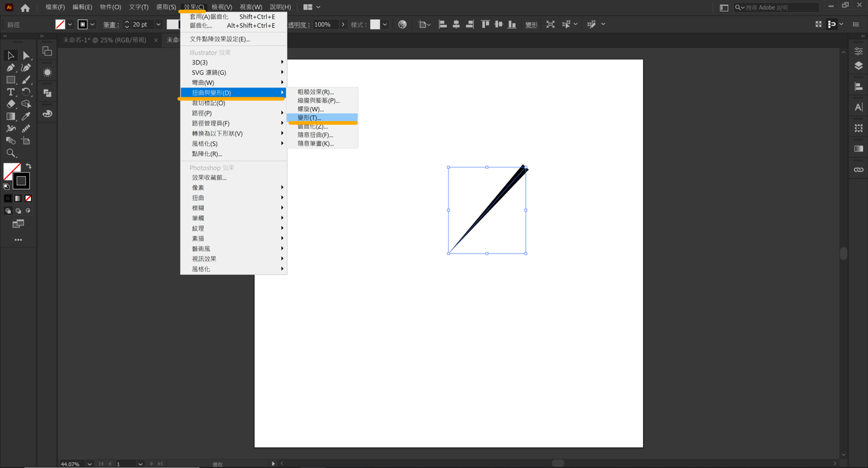The height and width of the screenshot is (468, 868).
Task: Select the Type tool
Action: click(x=11, y=92)
